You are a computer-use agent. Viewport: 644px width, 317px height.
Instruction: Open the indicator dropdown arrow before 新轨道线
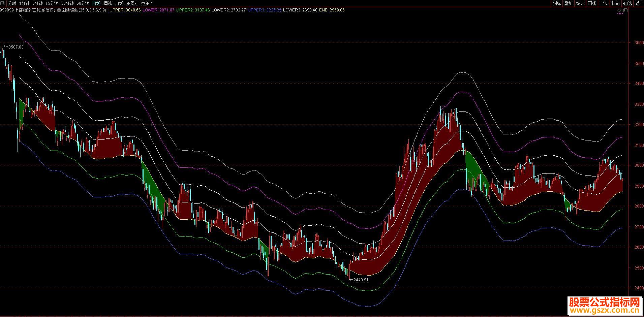(x=59, y=10)
